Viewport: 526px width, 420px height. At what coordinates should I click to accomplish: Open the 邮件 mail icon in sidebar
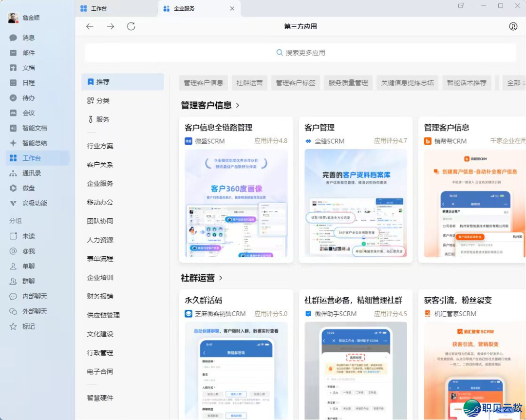point(13,53)
